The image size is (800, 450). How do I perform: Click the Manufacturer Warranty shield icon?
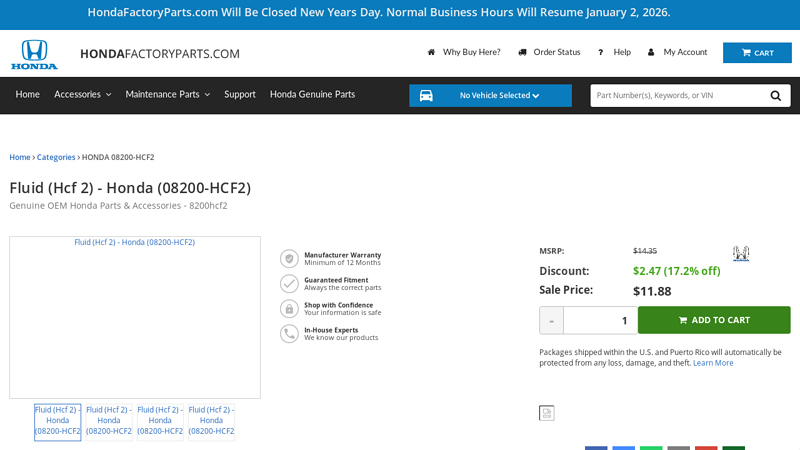289,259
